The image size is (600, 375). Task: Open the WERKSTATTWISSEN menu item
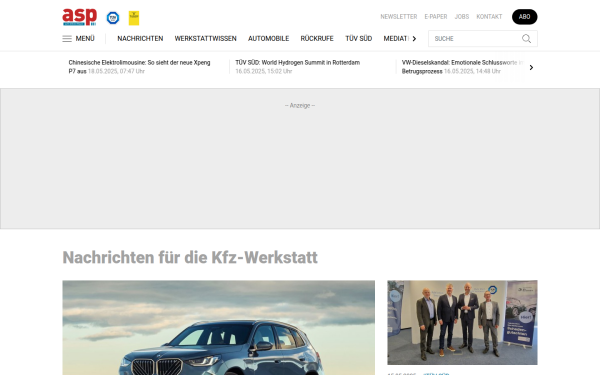click(x=205, y=39)
